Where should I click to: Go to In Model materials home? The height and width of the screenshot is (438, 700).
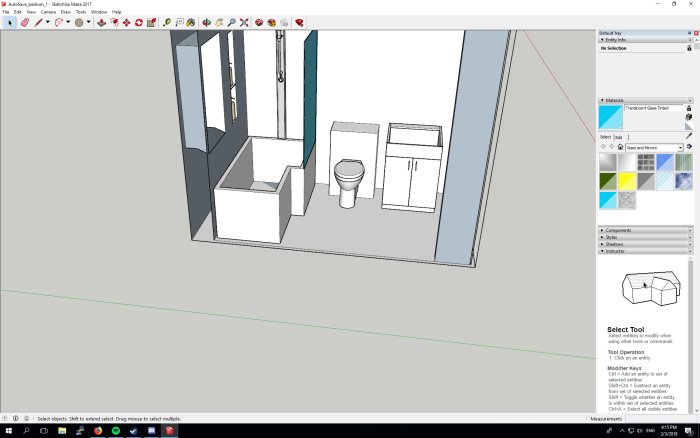[x=620, y=147]
